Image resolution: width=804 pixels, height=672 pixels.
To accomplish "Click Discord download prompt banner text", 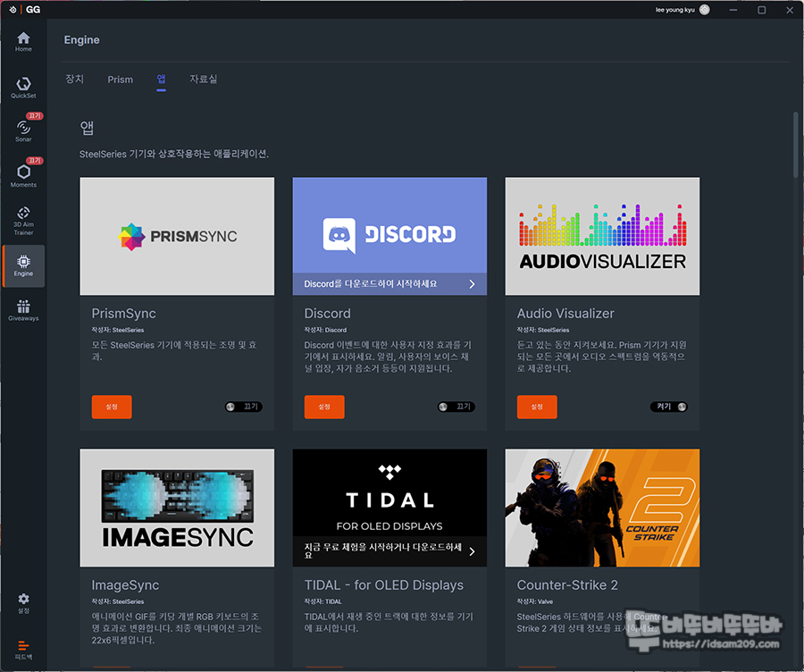I will (x=370, y=283).
